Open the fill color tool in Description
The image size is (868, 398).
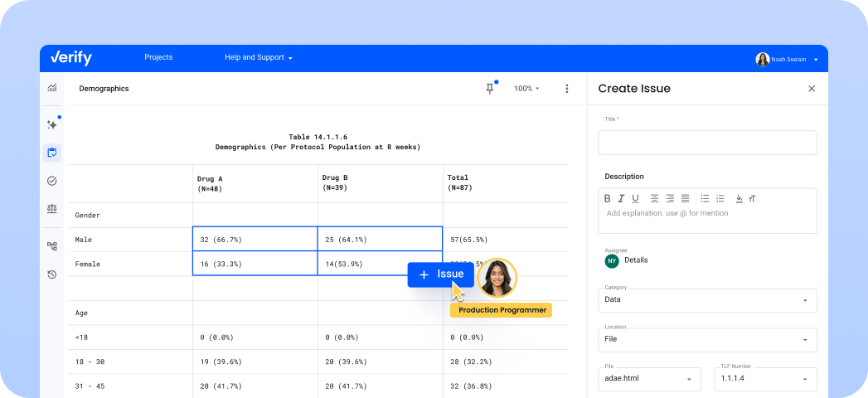pyautogui.click(x=739, y=198)
